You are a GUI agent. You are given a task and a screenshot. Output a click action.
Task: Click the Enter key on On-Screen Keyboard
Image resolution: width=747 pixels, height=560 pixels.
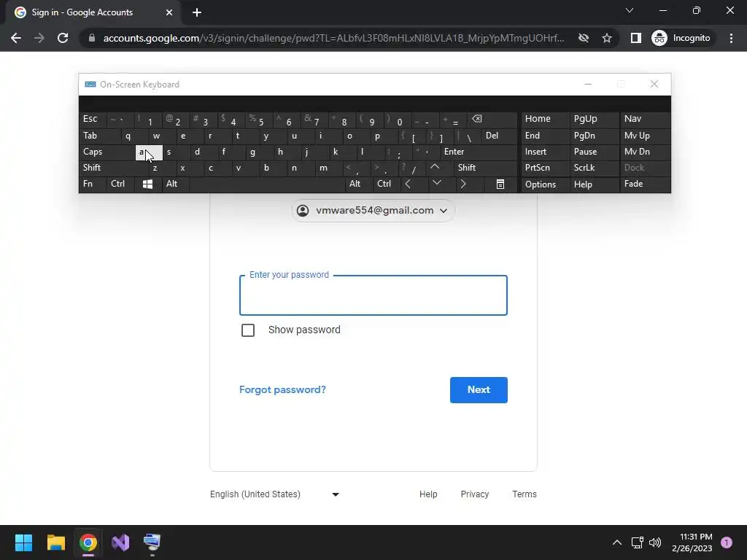[479, 152]
